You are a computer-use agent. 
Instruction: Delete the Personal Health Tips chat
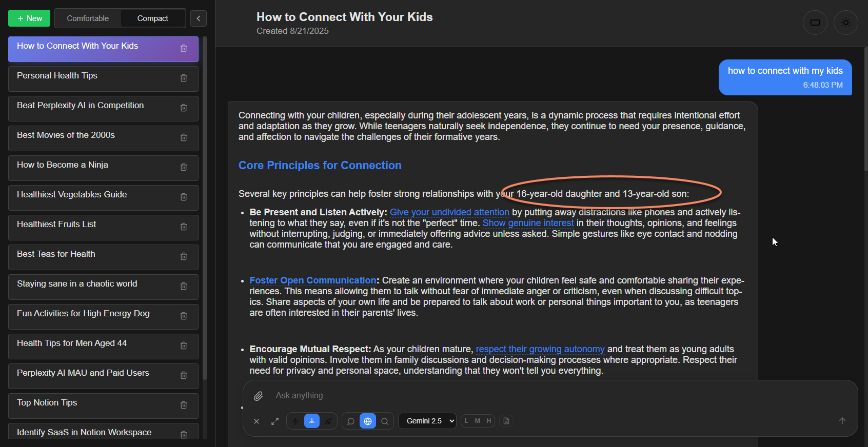(184, 78)
